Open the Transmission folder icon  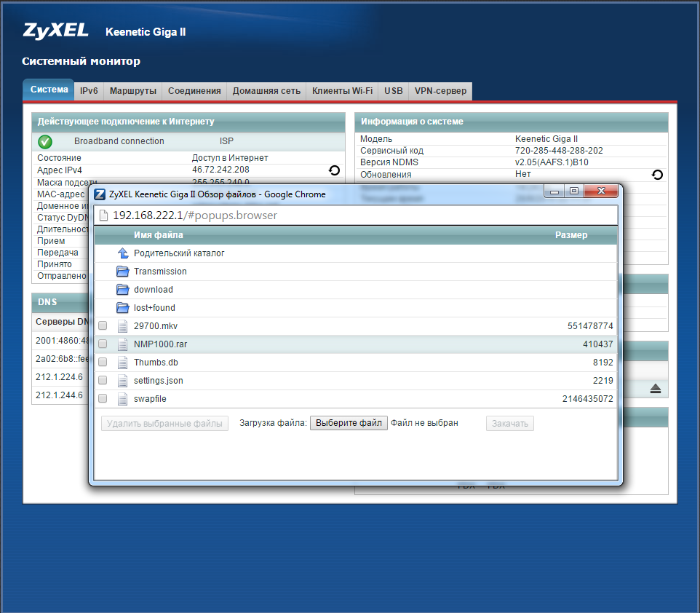(123, 272)
